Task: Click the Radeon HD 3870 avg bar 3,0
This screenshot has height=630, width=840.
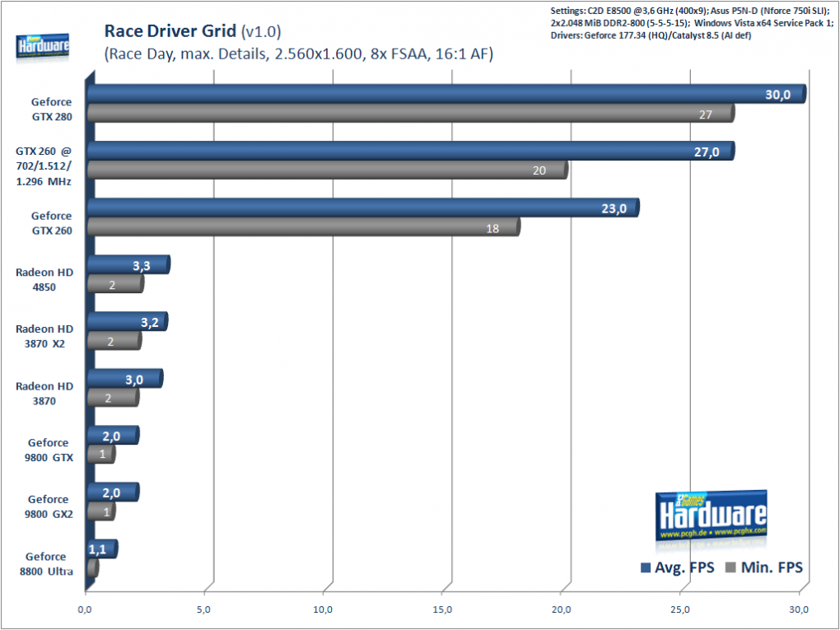Action: [125, 378]
